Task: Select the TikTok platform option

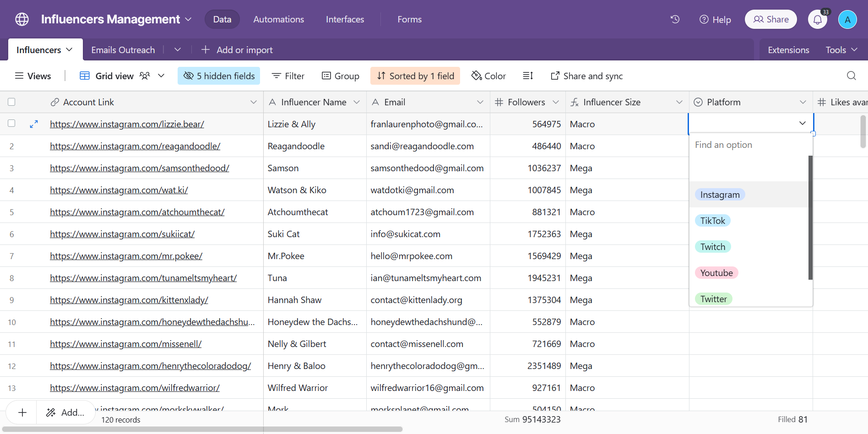Action: point(713,221)
